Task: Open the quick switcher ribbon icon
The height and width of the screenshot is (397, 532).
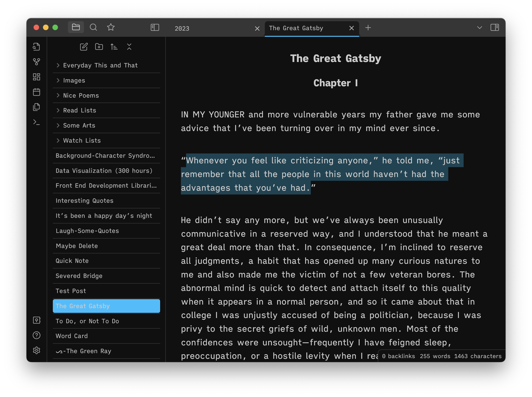Action: pyautogui.click(x=36, y=47)
